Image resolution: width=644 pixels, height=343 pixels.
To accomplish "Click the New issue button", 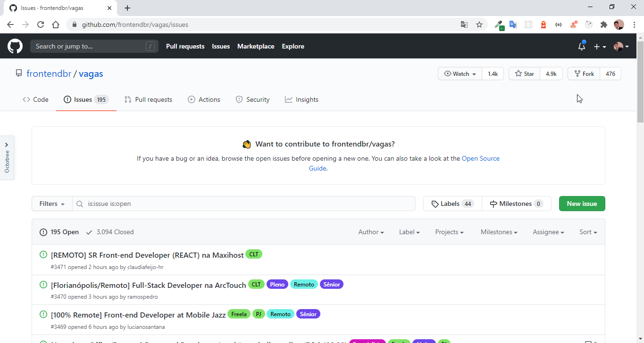I will point(582,204).
